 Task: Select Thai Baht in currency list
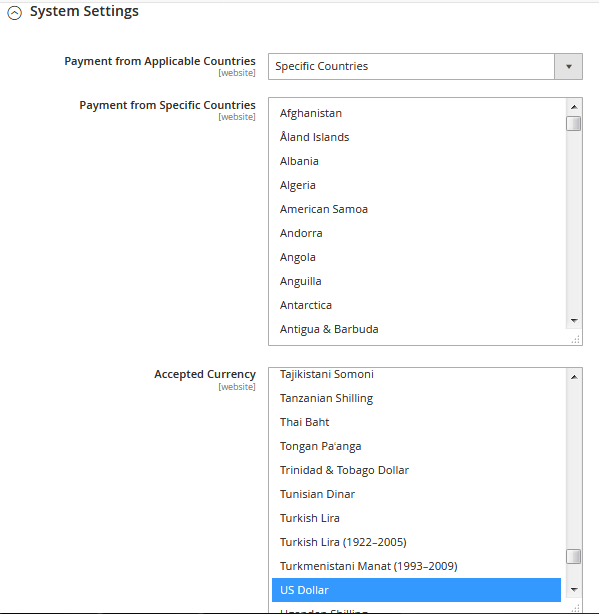click(417, 422)
